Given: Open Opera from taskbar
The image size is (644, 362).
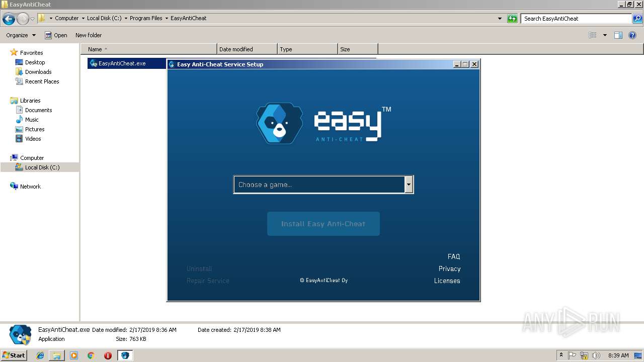Looking at the screenshot, I should tap(108, 355).
